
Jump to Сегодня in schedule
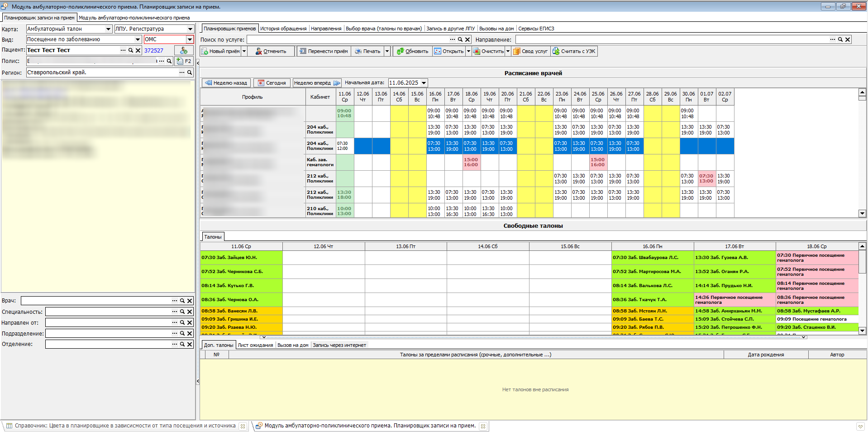(x=272, y=83)
